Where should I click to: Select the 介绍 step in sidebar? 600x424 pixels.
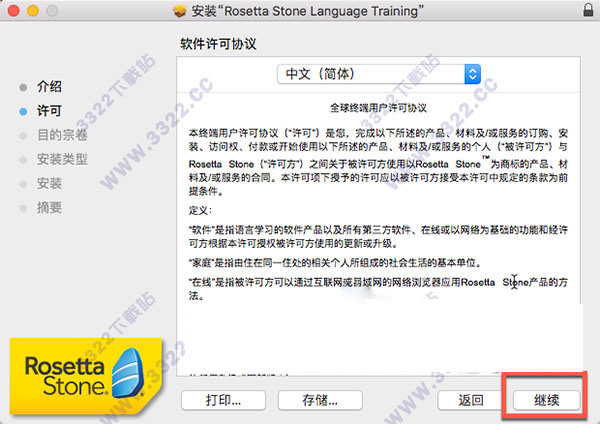49,86
